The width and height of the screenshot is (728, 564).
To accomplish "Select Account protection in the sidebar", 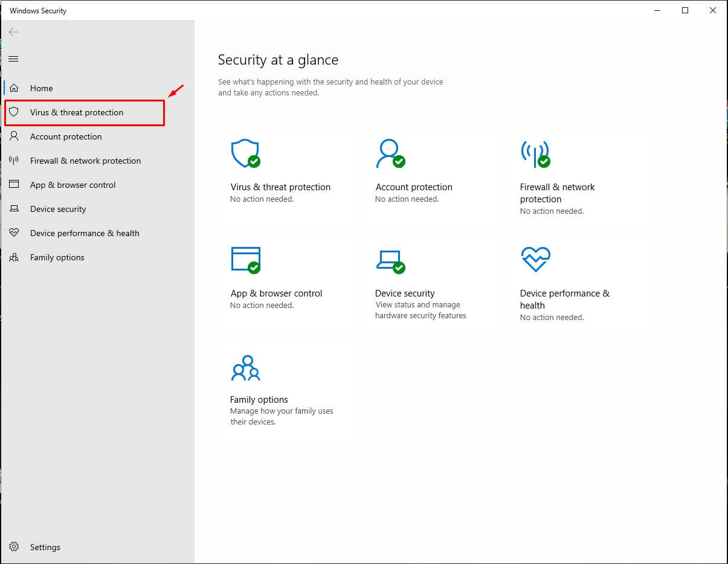I will pos(66,136).
